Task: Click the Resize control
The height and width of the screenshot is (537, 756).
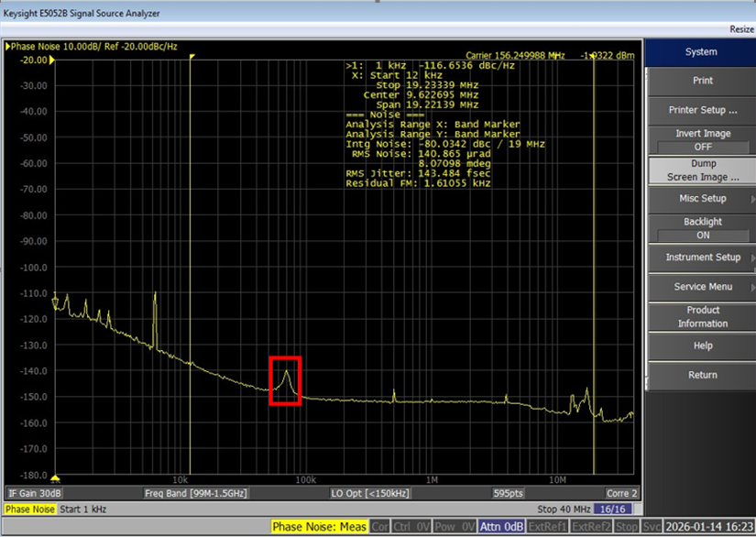Action: [x=741, y=29]
